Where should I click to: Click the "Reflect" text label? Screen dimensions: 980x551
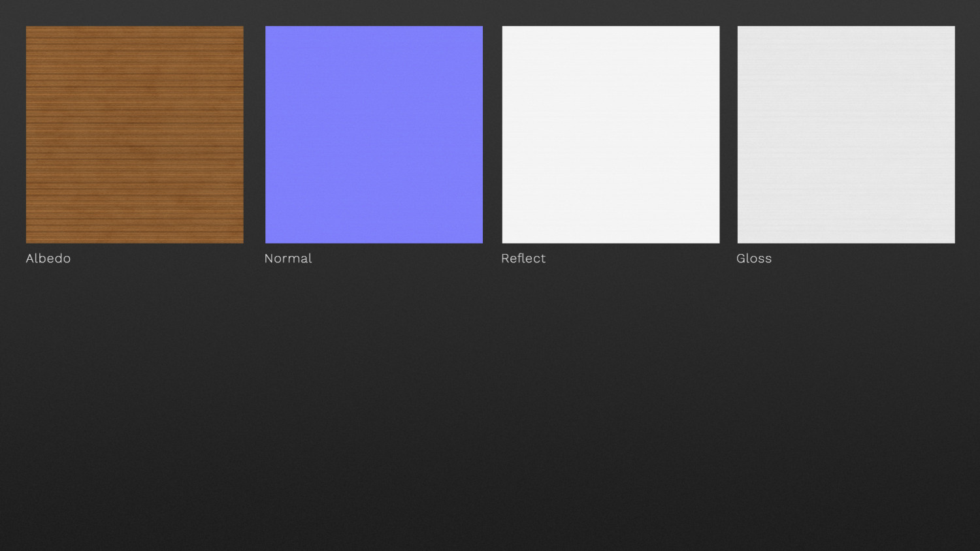523,259
